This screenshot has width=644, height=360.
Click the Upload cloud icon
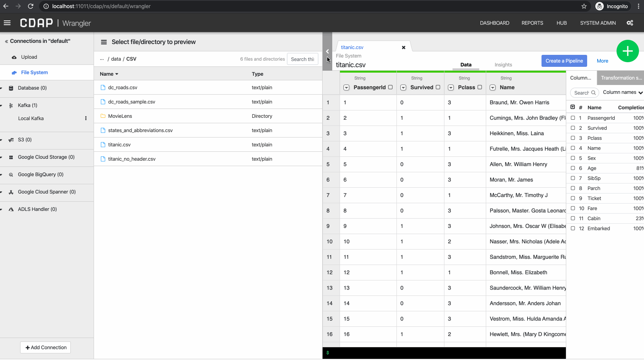[x=14, y=57]
